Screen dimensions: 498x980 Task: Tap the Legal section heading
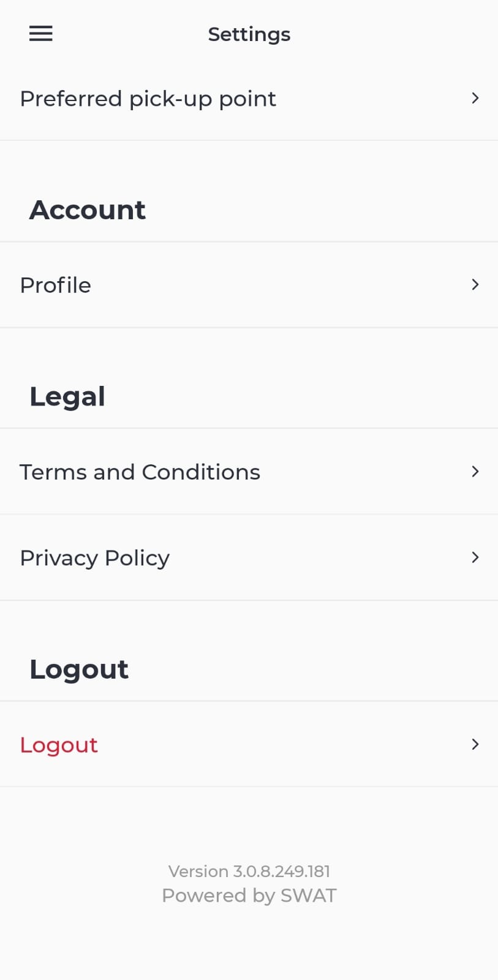(67, 397)
